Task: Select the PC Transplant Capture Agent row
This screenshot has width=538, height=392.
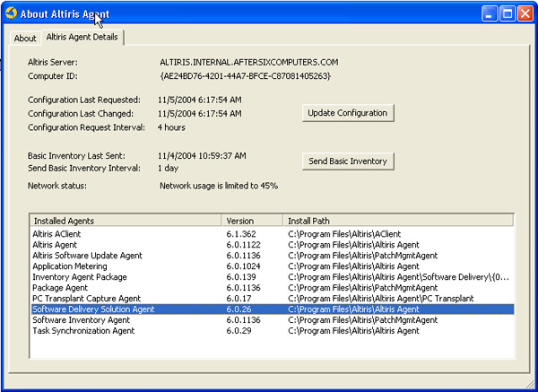Action: (x=273, y=299)
